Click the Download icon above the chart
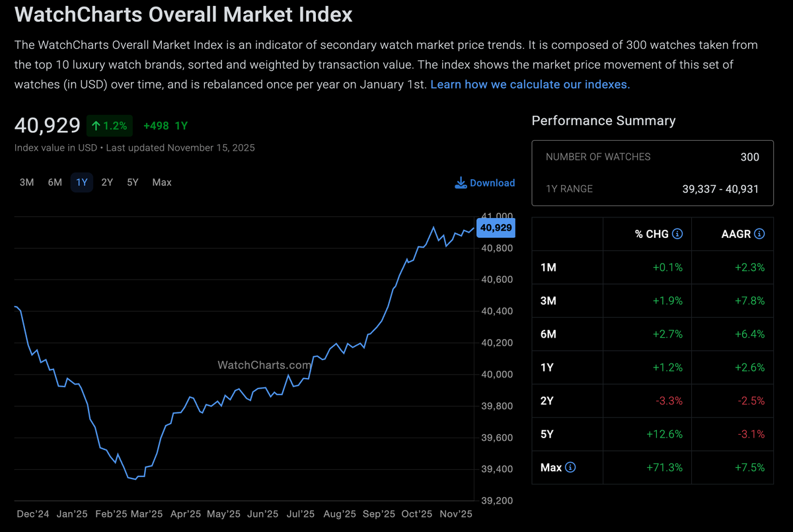Image resolution: width=793 pixels, height=532 pixels. pos(460,182)
